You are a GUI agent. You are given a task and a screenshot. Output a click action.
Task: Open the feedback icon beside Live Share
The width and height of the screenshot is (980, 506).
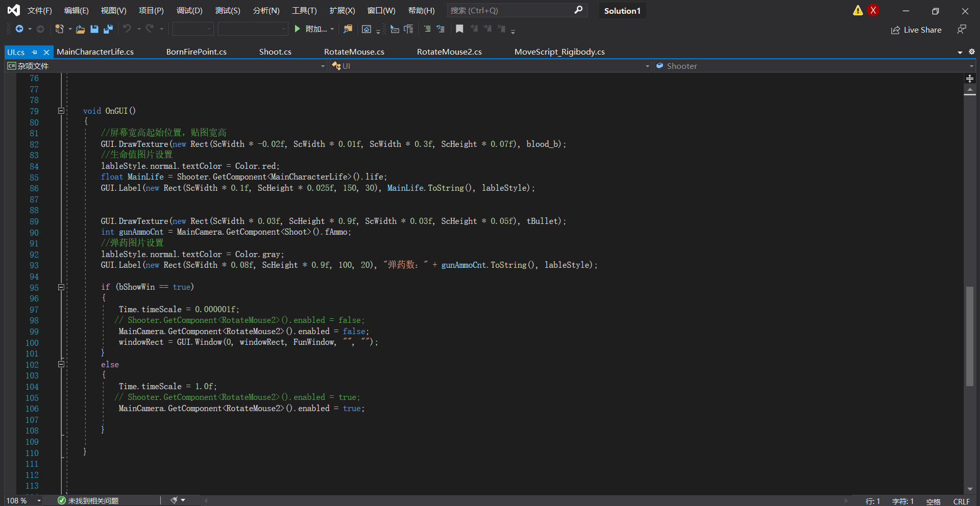[962, 30]
